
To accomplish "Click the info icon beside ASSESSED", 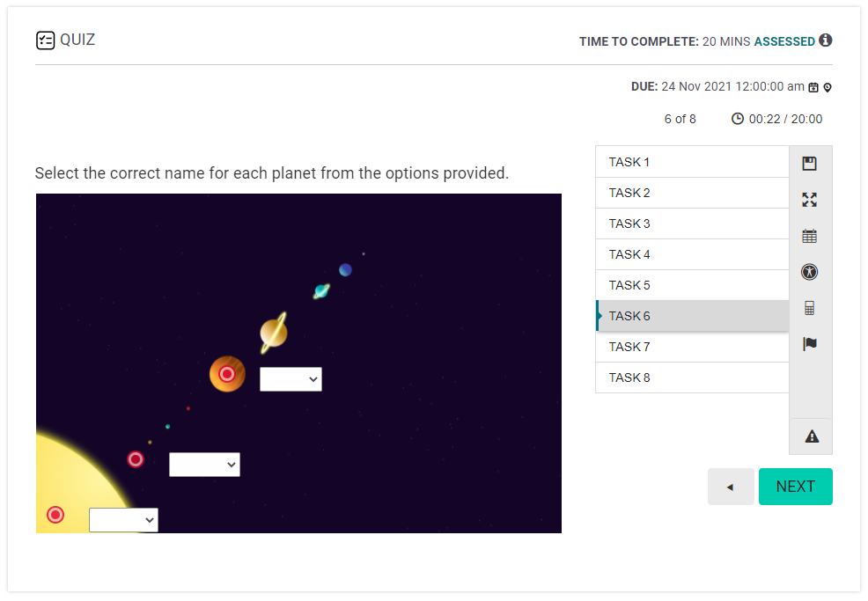I will tap(826, 40).
